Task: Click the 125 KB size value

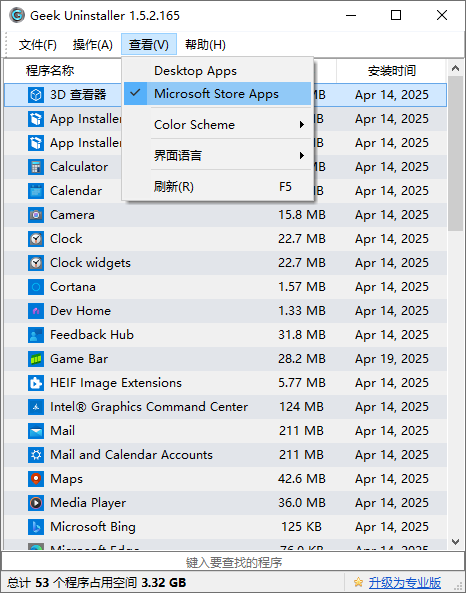Action: pyautogui.click(x=301, y=527)
